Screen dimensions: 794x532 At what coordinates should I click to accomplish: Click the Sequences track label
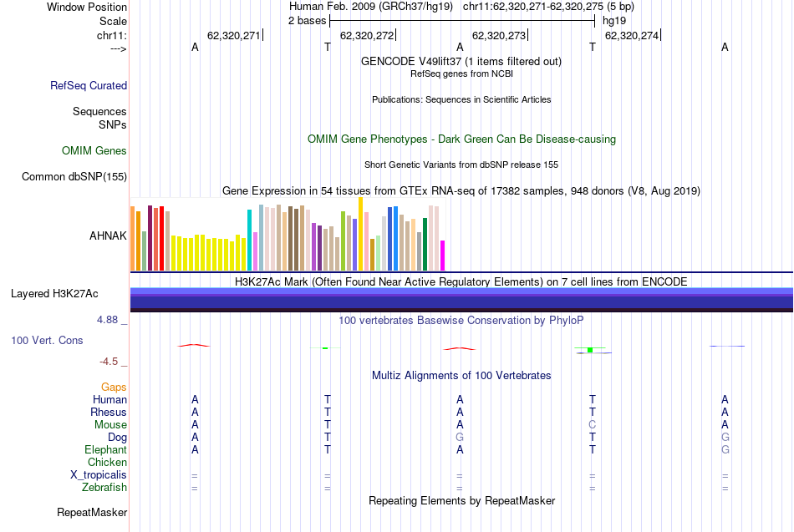(x=99, y=111)
